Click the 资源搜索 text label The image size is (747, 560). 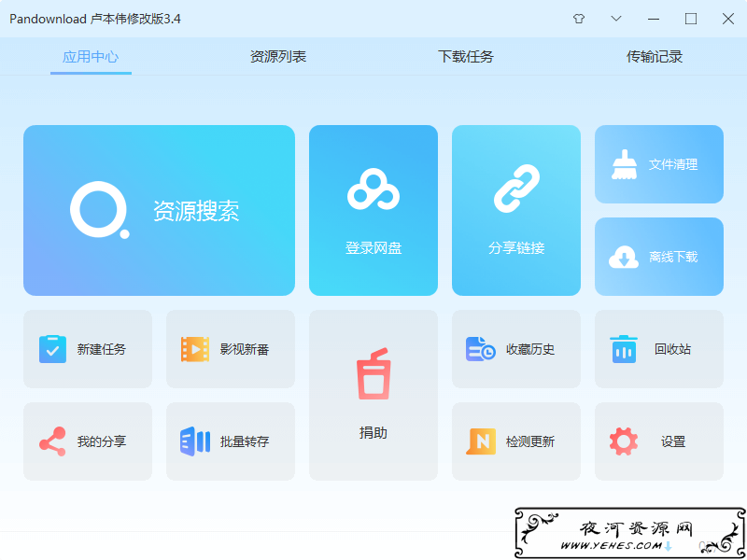click(x=196, y=210)
